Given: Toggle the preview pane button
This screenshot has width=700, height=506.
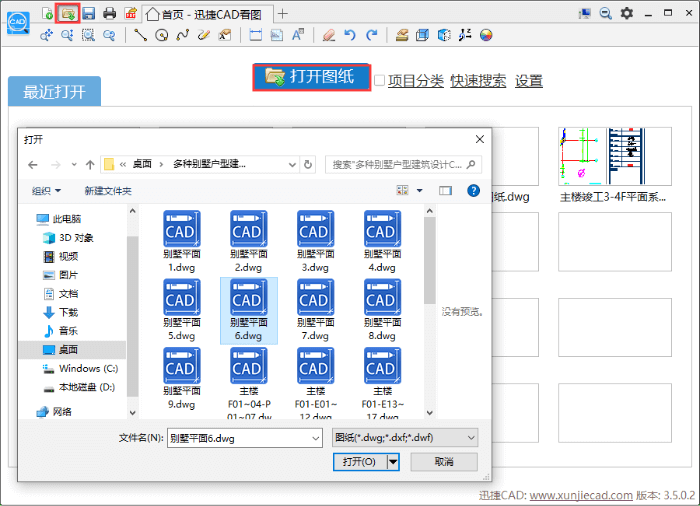Looking at the screenshot, I should 445,191.
